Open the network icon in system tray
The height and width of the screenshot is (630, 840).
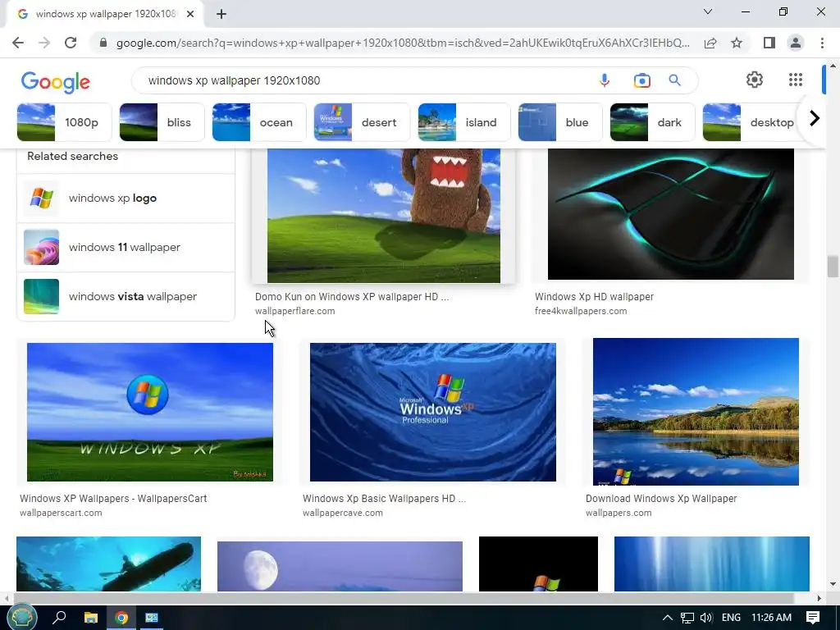(x=687, y=618)
